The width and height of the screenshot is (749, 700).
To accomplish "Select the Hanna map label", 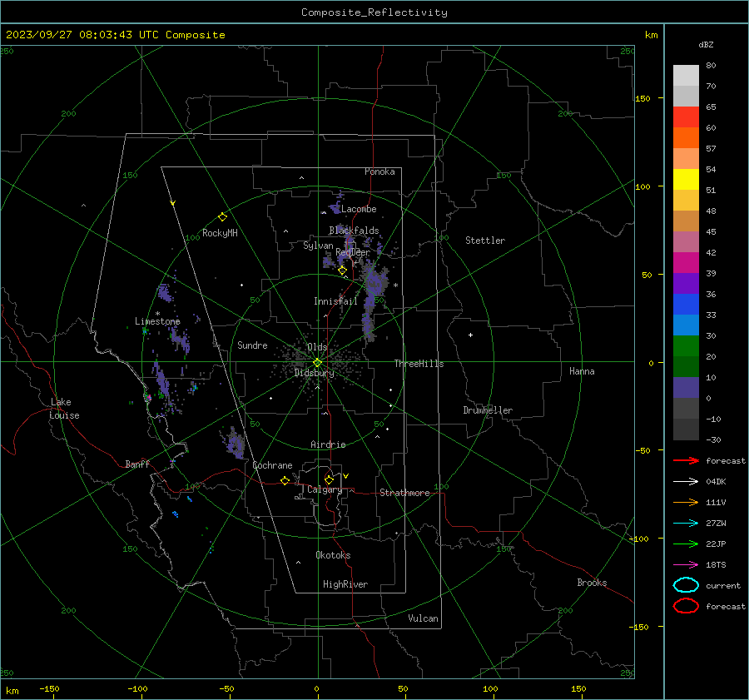I will point(582,371).
